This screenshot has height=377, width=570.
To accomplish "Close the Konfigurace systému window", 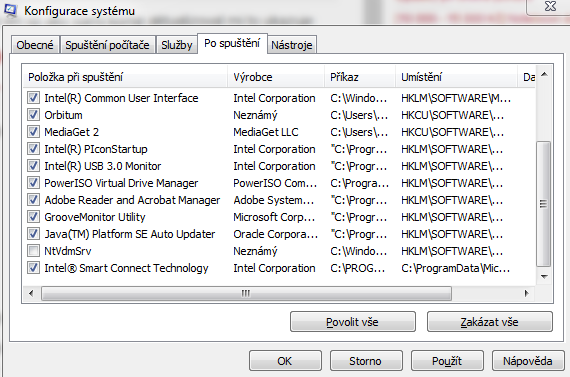I will point(550,7).
